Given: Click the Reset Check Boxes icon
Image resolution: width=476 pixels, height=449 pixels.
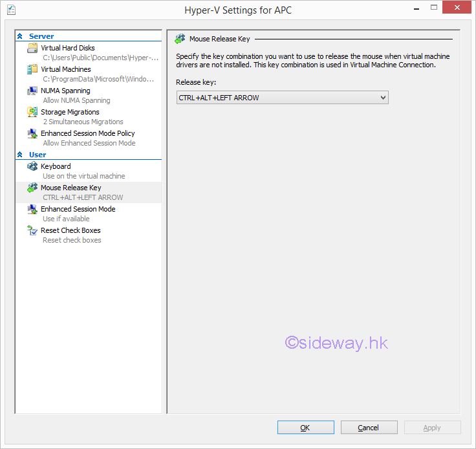Looking at the screenshot, I should pos(32,231).
